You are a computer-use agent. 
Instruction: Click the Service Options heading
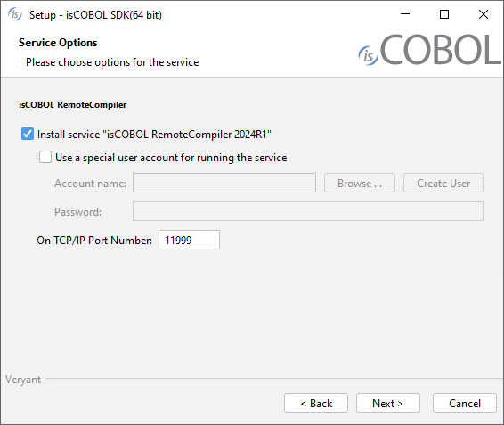(x=58, y=43)
